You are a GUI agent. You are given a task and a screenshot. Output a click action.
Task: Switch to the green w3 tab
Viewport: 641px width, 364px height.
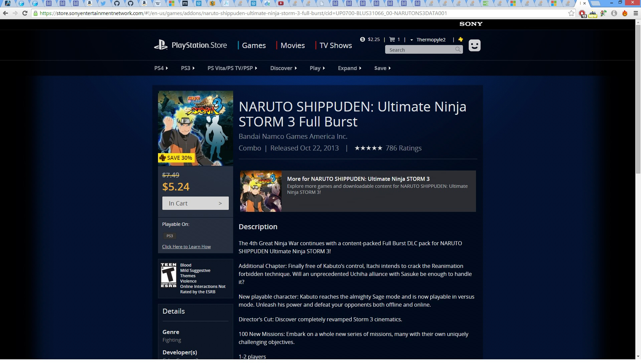[x=486, y=3]
